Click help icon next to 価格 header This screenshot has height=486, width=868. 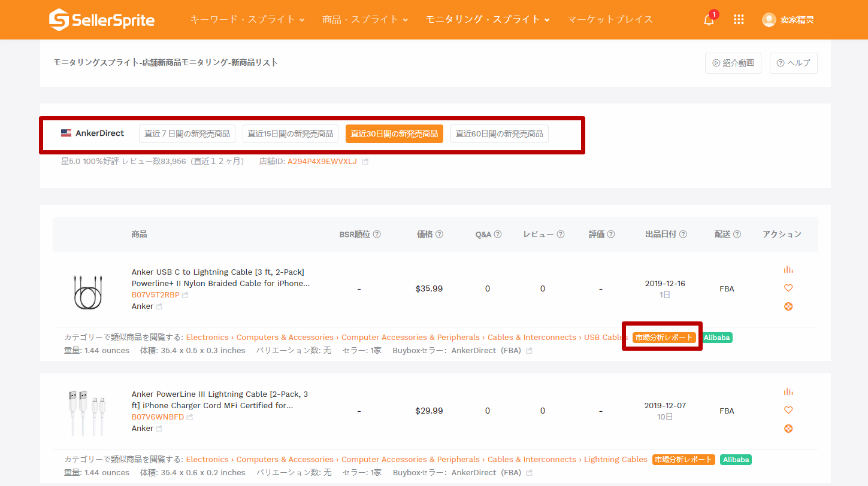coord(439,235)
